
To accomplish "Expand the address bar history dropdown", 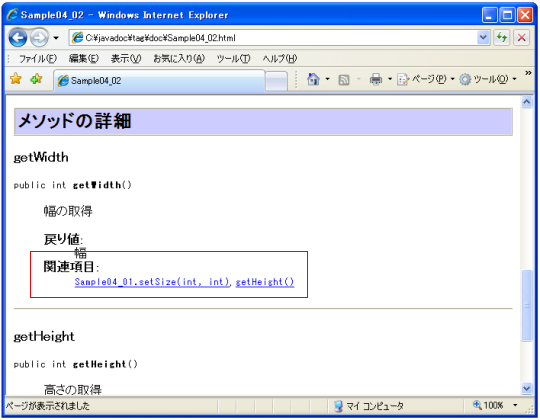I will 483,38.
